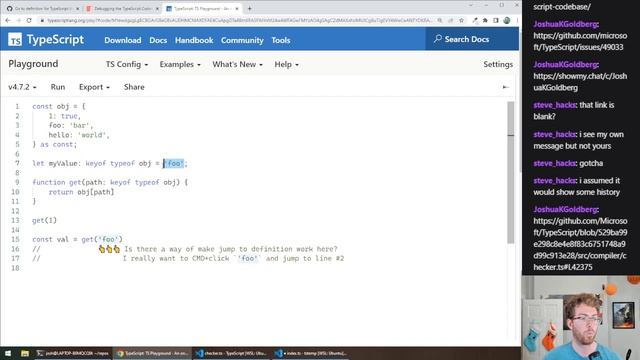Expand the Examples dropdown
This screenshot has height=360, width=640.
coord(180,64)
